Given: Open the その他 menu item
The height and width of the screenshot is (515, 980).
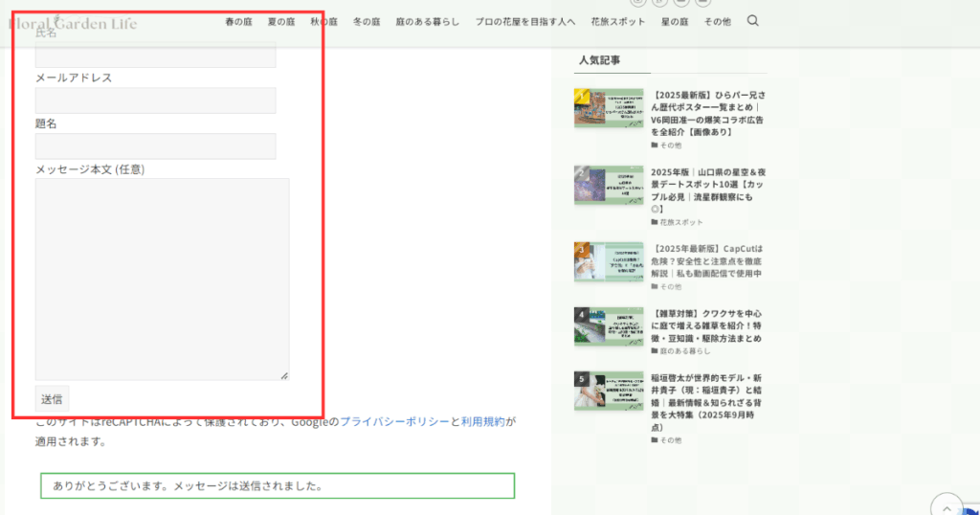Looking at the screenshot, I should 717,22.
